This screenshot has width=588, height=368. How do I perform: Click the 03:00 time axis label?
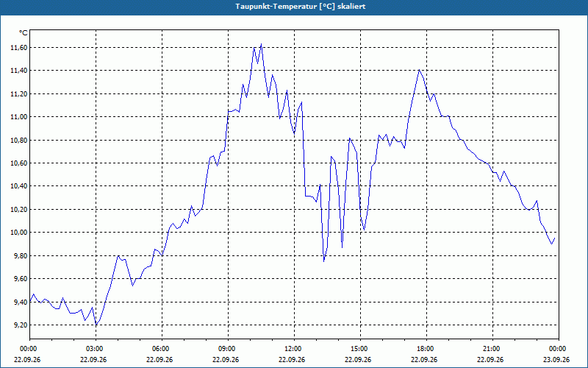point(96,349)
